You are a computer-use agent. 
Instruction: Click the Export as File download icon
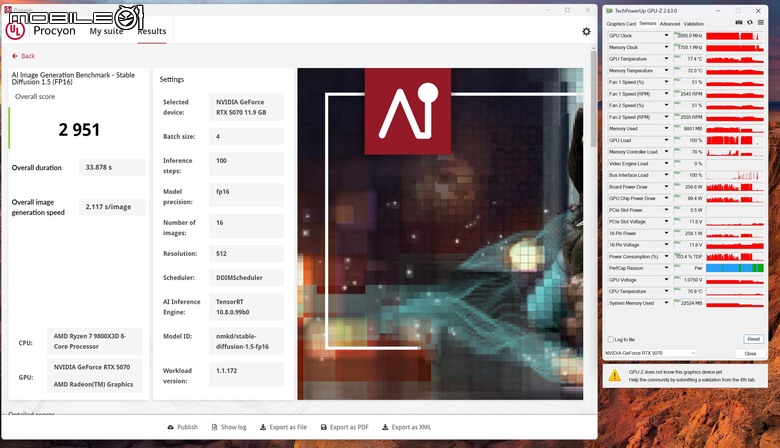click(x=263, y=427)
